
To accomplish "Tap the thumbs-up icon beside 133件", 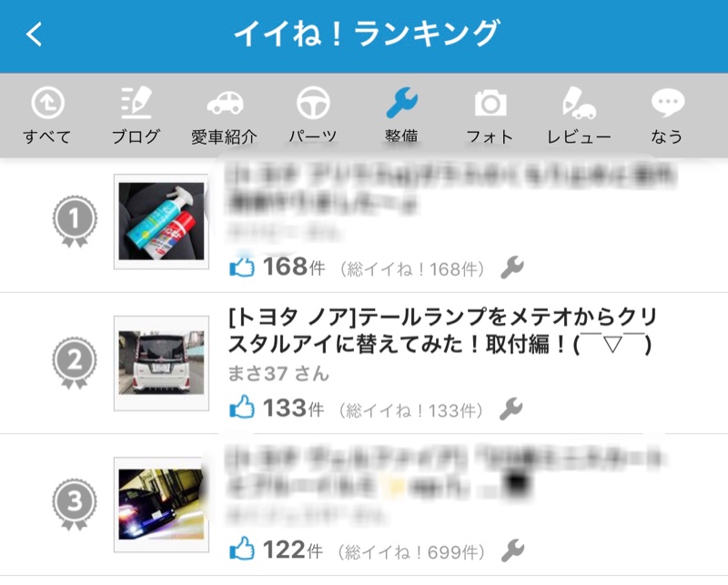I will (242, 408).
